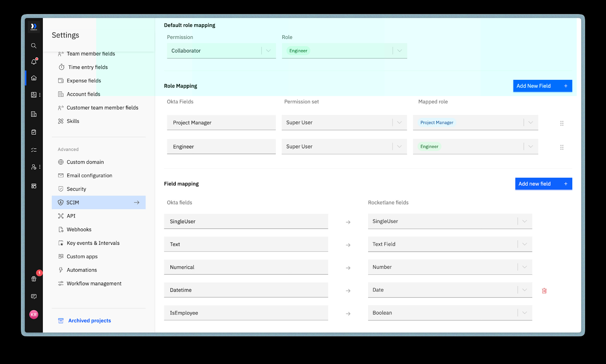Click the IsEmployee Okta field input
The image size is (606, 364).
click(x=246, y=313)
